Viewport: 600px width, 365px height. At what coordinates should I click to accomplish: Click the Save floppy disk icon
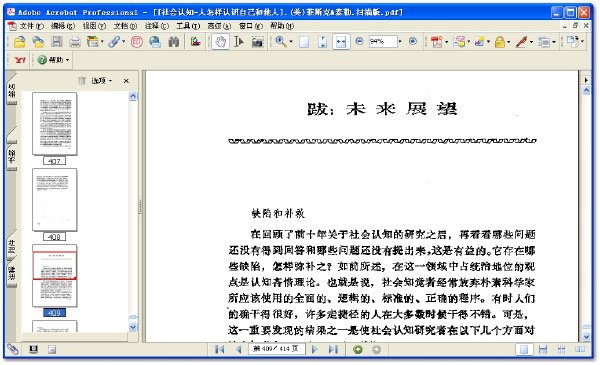click(x=57, y=42)
